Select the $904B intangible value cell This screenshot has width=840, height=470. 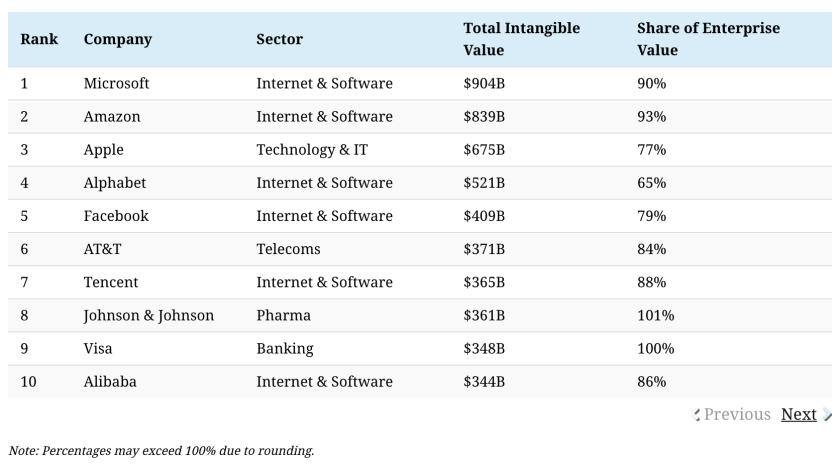tap(484, 83)
